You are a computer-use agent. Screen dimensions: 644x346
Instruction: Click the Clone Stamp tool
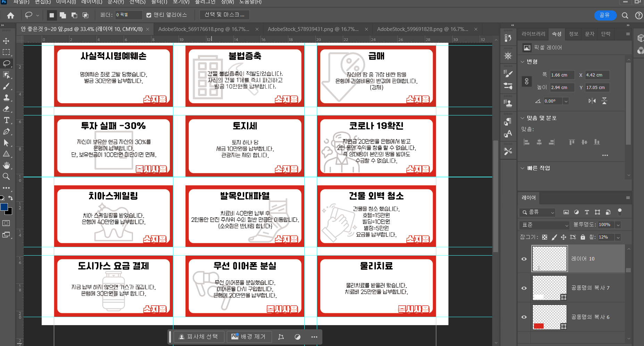(x=6, y=98)
